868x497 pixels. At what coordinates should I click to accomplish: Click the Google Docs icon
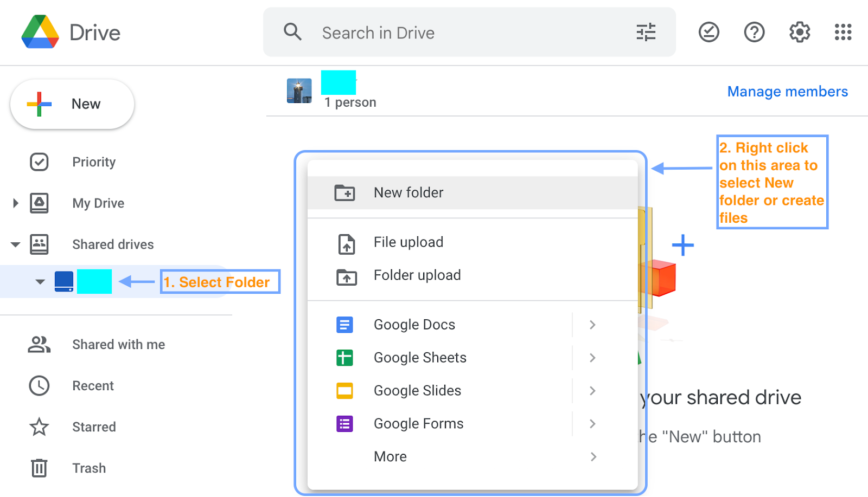pyautogui.click(x=344, y=325)
